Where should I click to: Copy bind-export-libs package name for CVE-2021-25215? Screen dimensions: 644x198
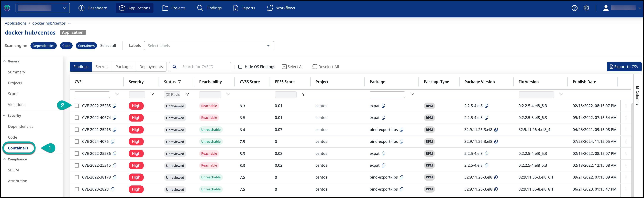pyautogui.click(x=402, y=130)
